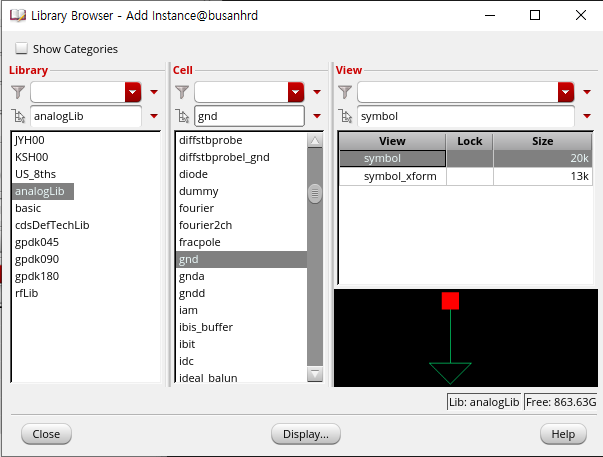Viewport: 603px width, 457px height.
Task: Open the symbol view name history arrow
Action: (587, 116)
